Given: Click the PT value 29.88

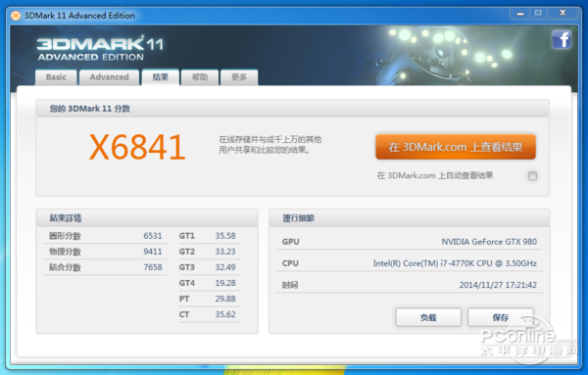Looking at the screenshot, I should coord(225,299).
